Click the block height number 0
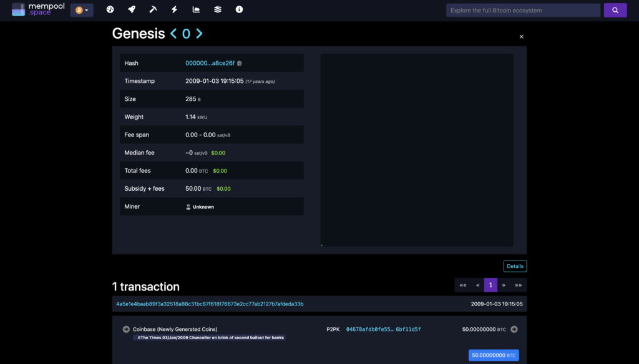This screenshot has height=364, width=639. [186, 34]
